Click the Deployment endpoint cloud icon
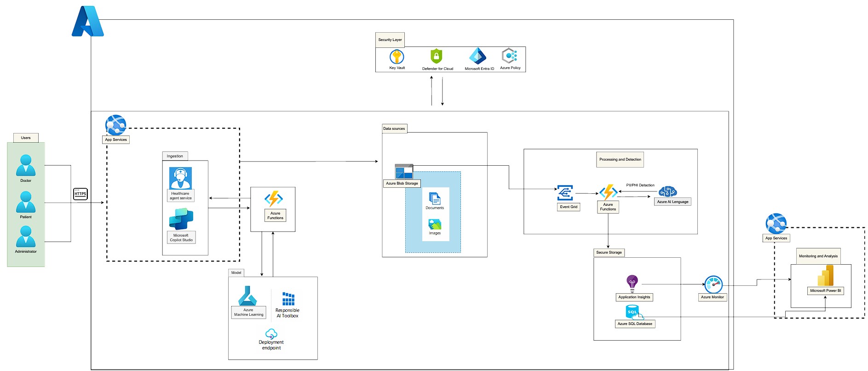Viewport: 868px width, 371px height. (x=271, y=334)
